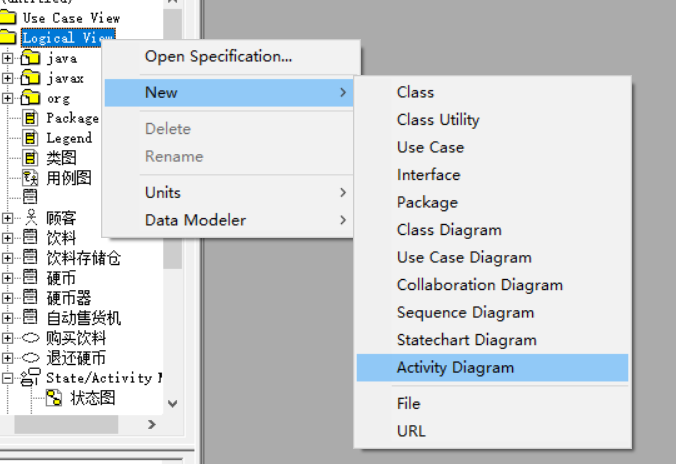Select the 顾客 actor icon
This screenshot has height=464, width=676.
30,218
